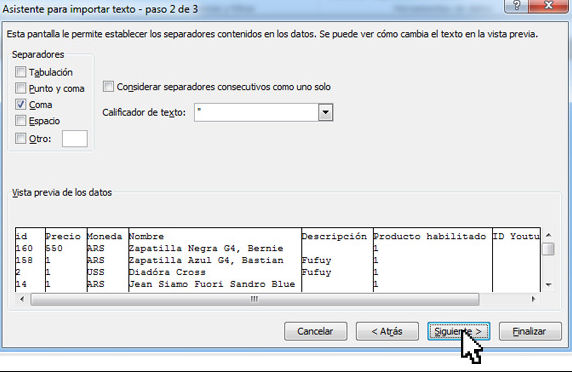
Task: Click 'Fufuy' description in the Zapatilla Azul row
Action: point(316,260)
